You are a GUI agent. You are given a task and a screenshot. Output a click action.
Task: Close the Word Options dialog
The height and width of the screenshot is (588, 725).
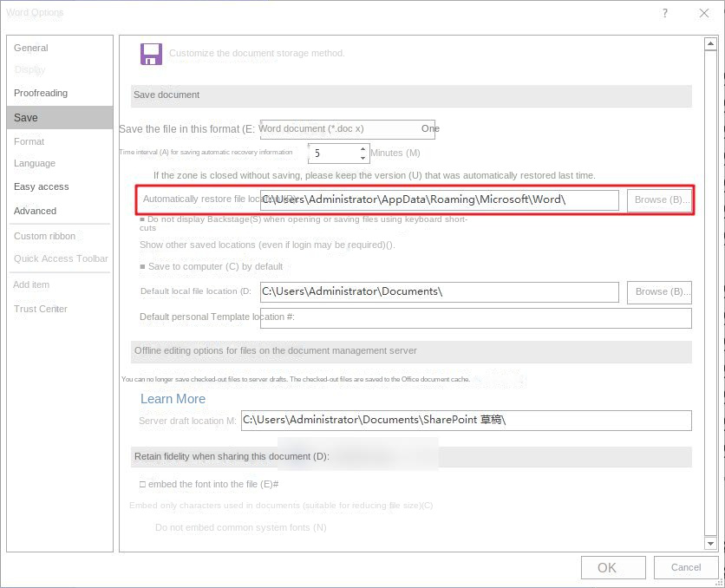point(704,13)
